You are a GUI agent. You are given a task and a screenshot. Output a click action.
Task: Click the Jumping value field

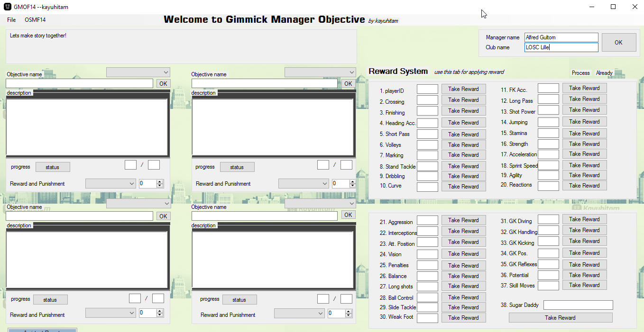(x=548, y=122)
